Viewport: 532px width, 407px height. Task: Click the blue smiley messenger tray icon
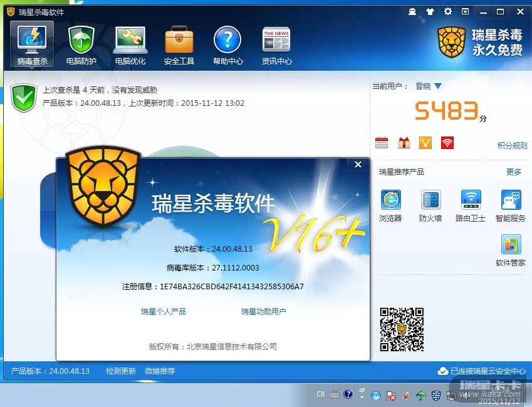(376, 396)
